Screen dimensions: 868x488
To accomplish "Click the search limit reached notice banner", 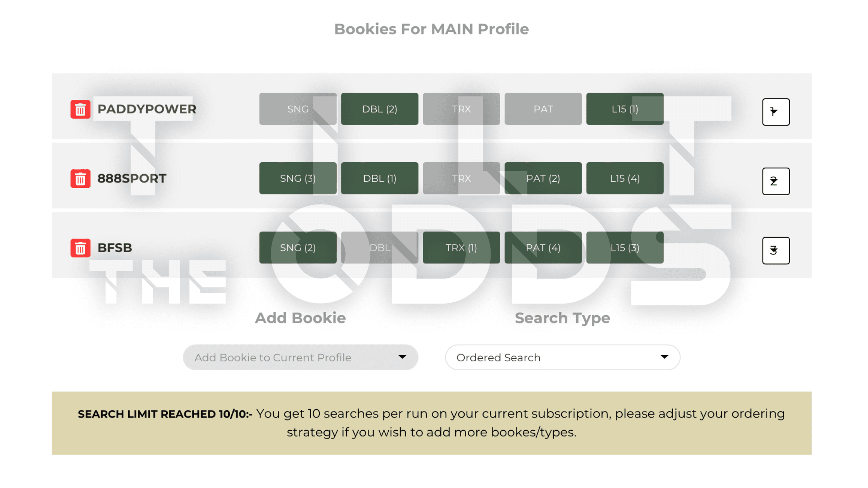I will pos(431,423).
